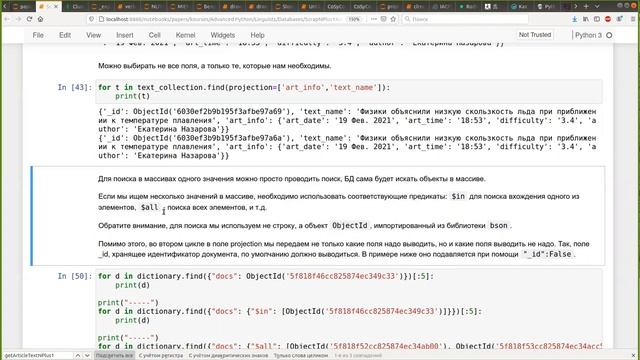The image size is (640, 360).
Task: Toggle whole words only in find bar
Action: point(301,356)
